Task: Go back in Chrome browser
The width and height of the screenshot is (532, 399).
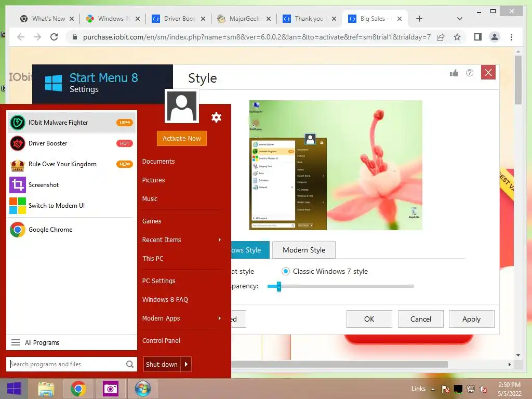Action: click(x=21, y=37)
